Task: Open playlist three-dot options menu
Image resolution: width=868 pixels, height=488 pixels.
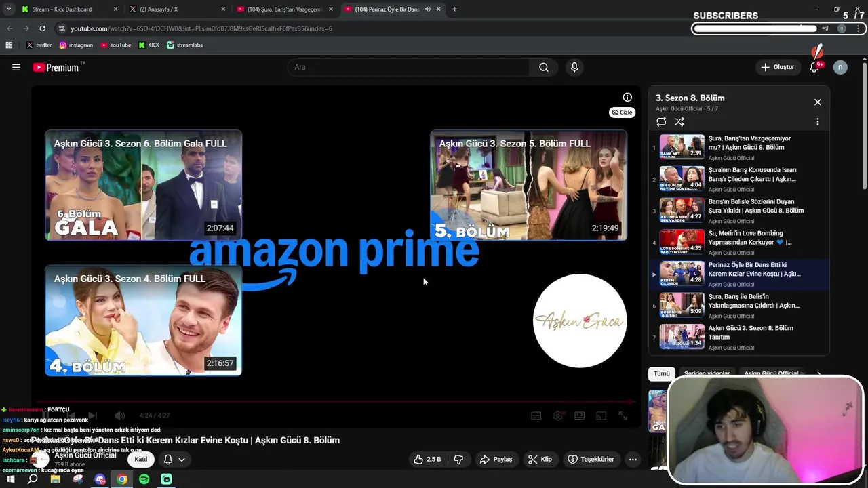Action: [817, 122]
